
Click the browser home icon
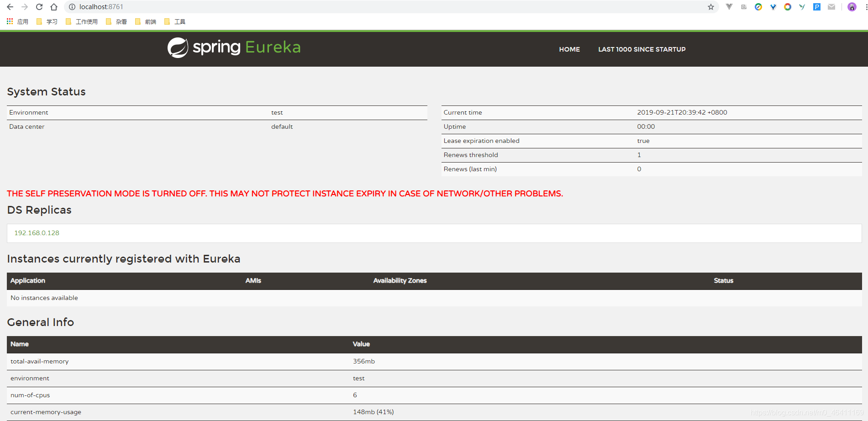coord(53,7)
